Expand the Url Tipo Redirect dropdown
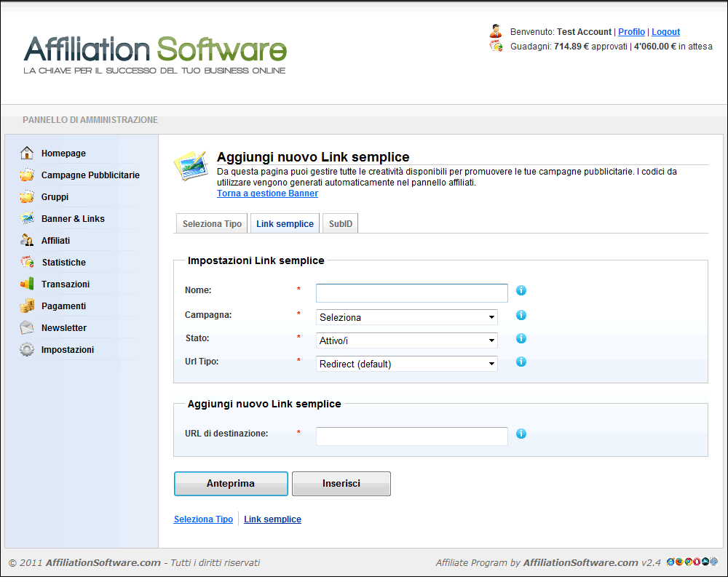728x582 pixels. [x=407, y=364]
